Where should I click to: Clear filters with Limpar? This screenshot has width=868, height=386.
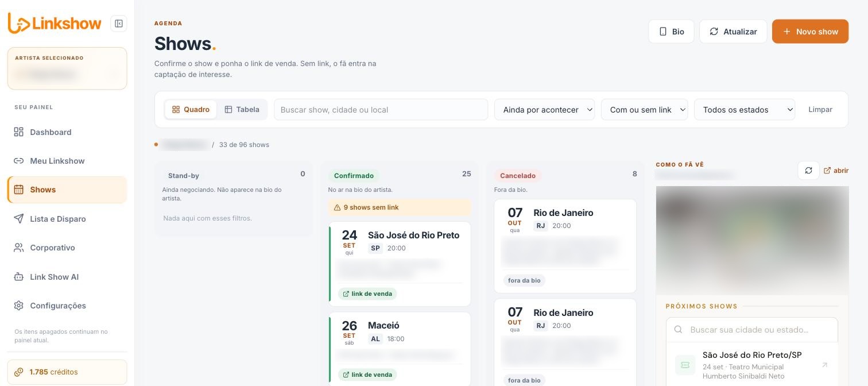point(820,110)
